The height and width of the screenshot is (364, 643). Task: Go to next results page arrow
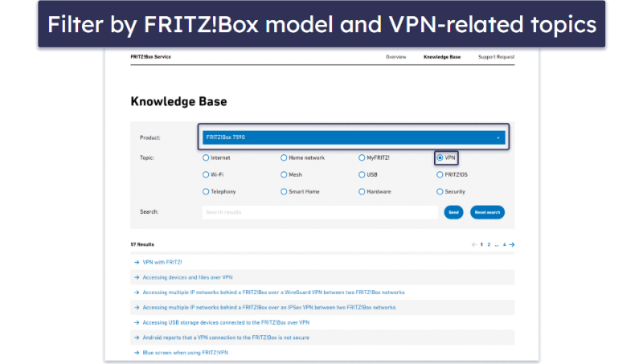click(512, 245)
